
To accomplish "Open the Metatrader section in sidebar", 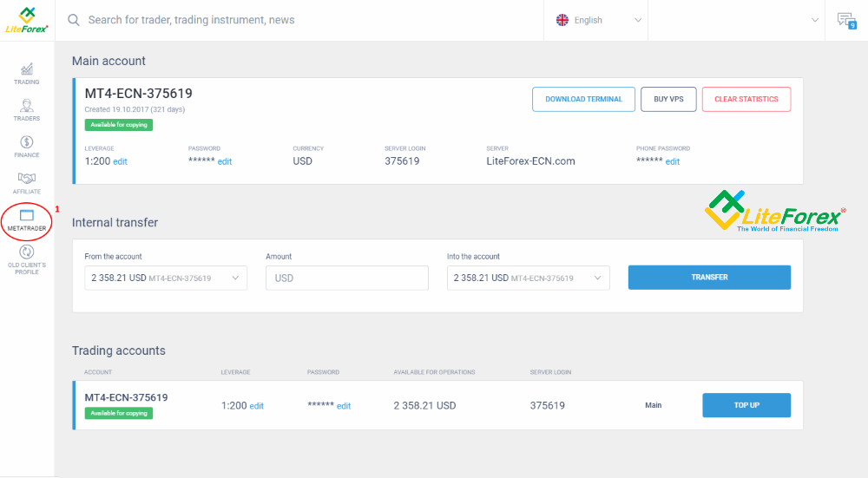I will point(27,220).
